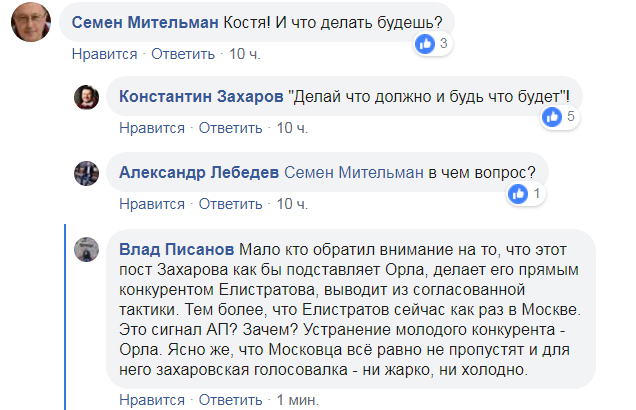The image size is (636, 410).
Task: Reply to Александр Лебедев's comment
Action: pyautogui.click(x=233, y=204)
